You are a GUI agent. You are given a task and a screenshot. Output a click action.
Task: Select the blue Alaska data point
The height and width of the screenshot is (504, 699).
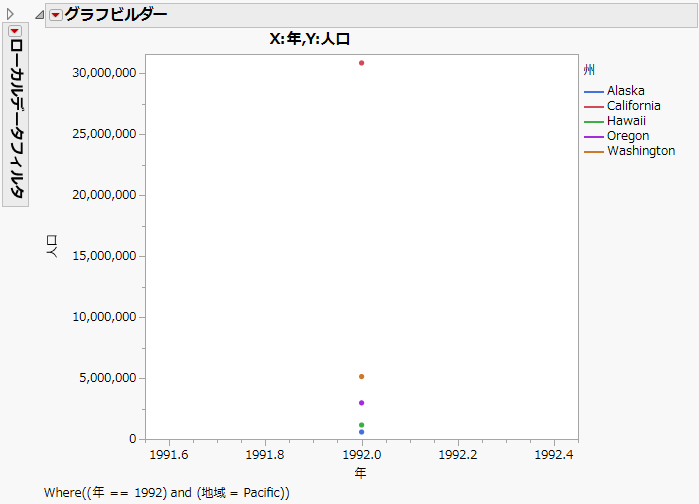[x=362, y=432]
